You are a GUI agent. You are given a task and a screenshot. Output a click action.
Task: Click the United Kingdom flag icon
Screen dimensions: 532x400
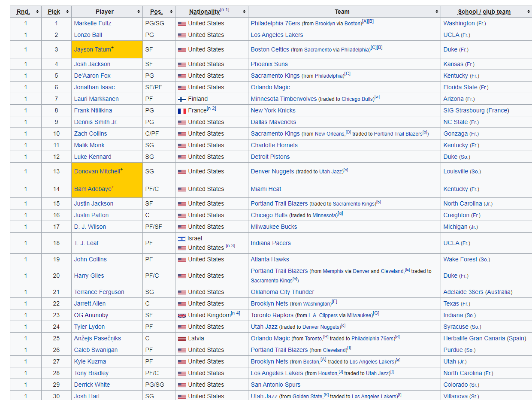pos(182,315)
